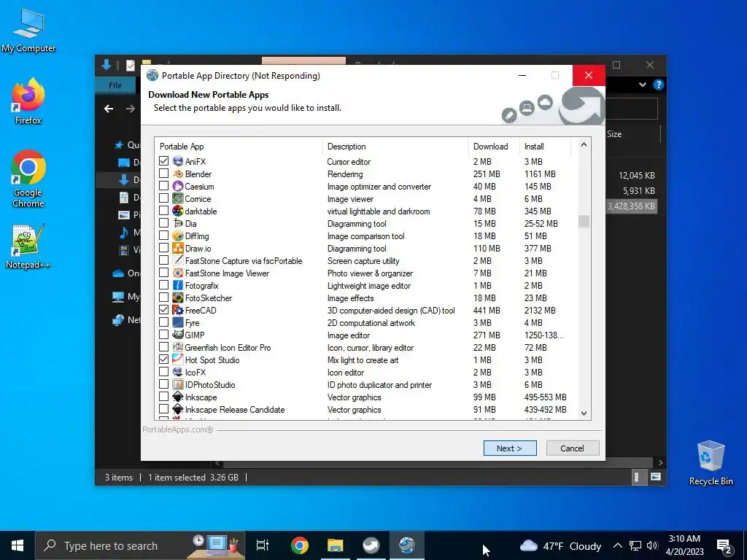Click File Explorer icon in taskbar
The width and height of the screenshot is (747, 560).
coord(336,545)
